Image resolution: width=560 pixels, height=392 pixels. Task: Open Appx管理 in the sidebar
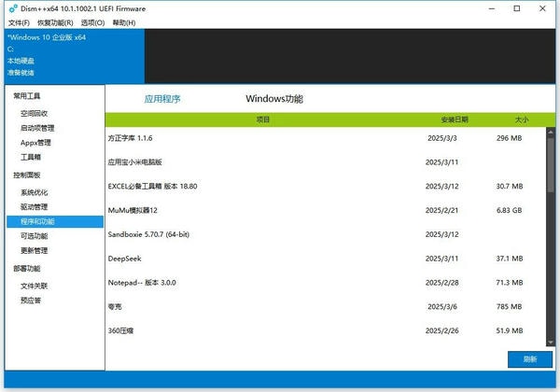pos(35,143)
